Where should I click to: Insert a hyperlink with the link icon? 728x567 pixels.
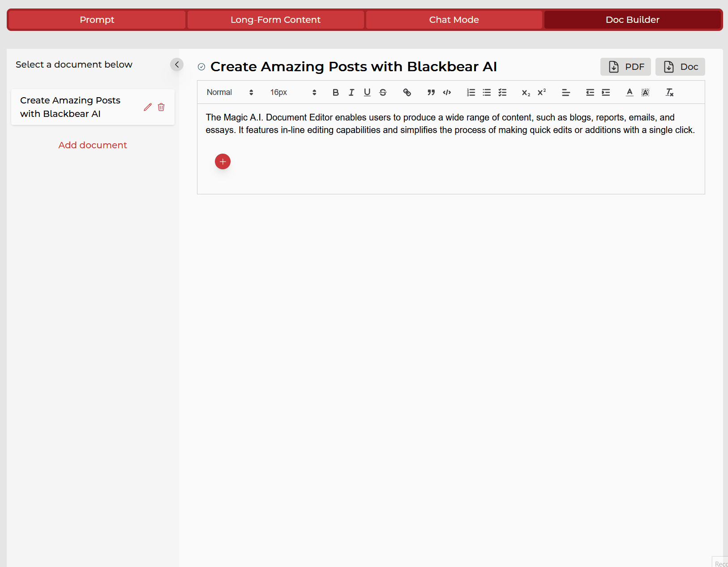407,92
